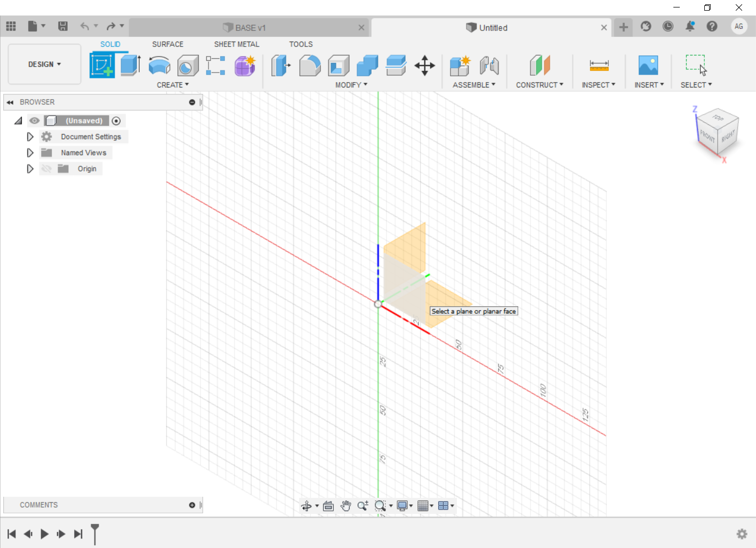
Task: Click the Look At tool
Action: pyautogui.click(x=328, y=506)
